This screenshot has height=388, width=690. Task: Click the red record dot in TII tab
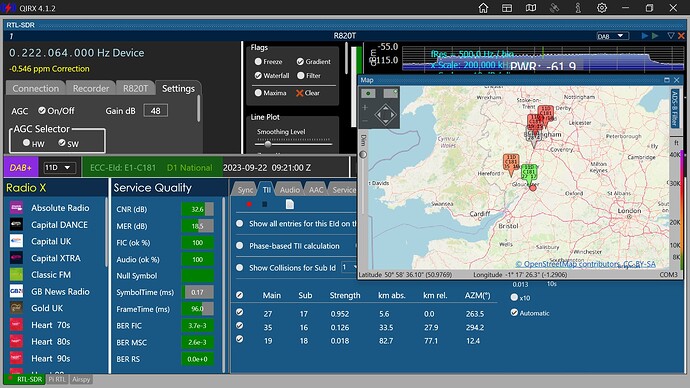click(x=249, y=204)
